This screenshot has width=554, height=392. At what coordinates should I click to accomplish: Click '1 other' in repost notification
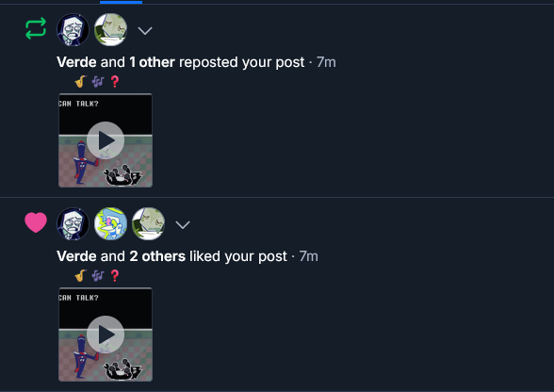click(152, 62)
